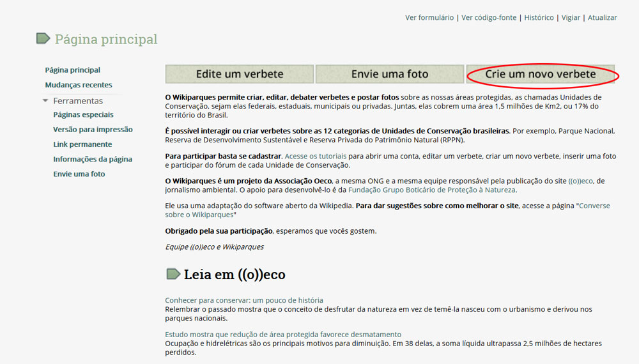Viewport: 639px width, 364px height.
Task: Select the Atualizar action
Action: tap(602, 17)
